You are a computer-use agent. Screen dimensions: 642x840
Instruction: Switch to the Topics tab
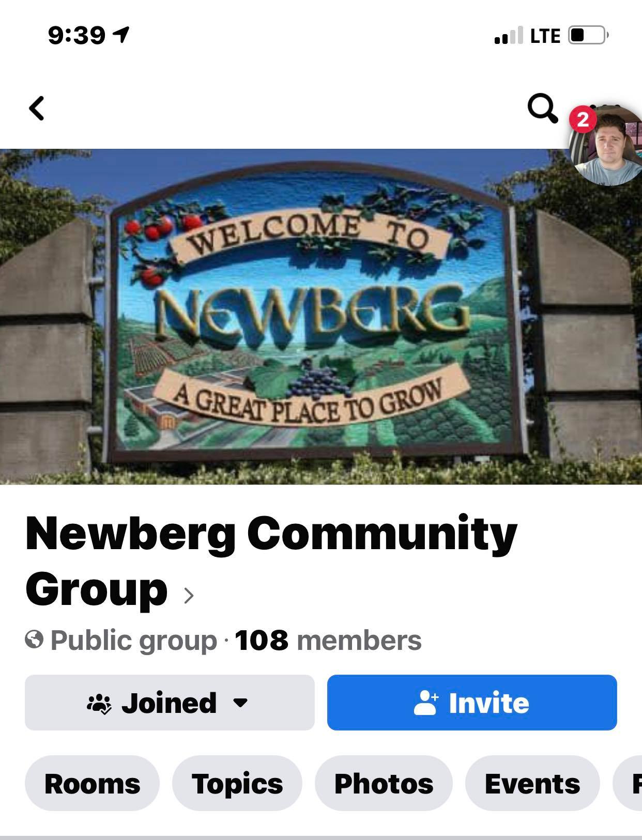[x=237, y=783]
